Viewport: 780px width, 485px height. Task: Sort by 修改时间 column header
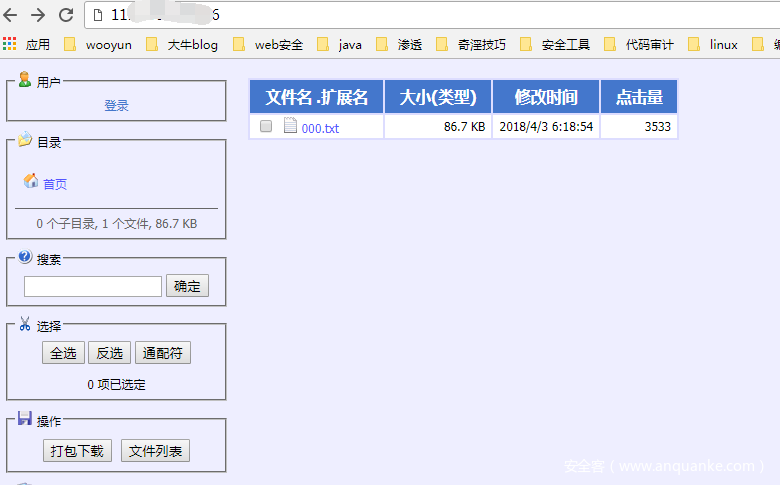(x=545, y=97)
